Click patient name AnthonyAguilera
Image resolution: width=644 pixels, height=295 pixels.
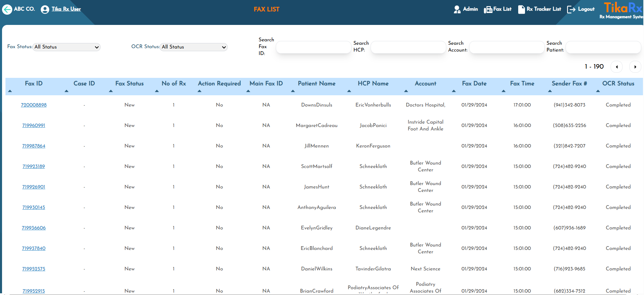(317, 207)
